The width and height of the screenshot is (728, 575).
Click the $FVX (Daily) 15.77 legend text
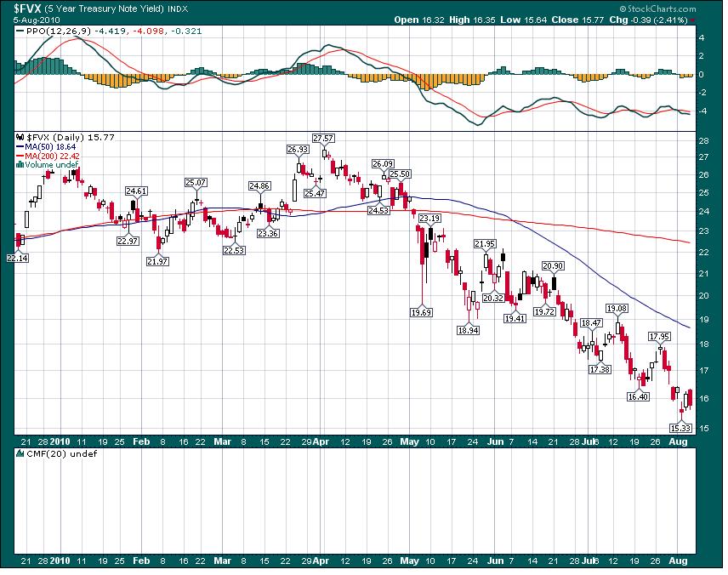click(x=70, y=138)
